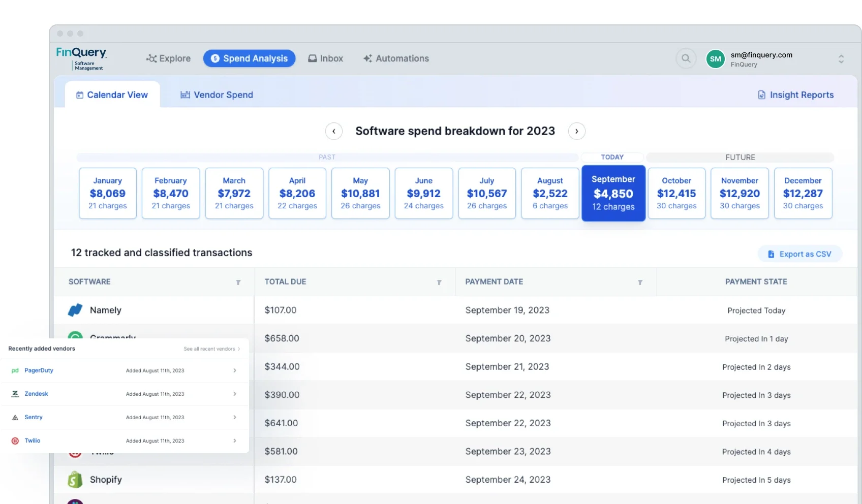Open Twilio vendor link
Viewport: 862px width, 504px height.
click(x=33, y=440)
